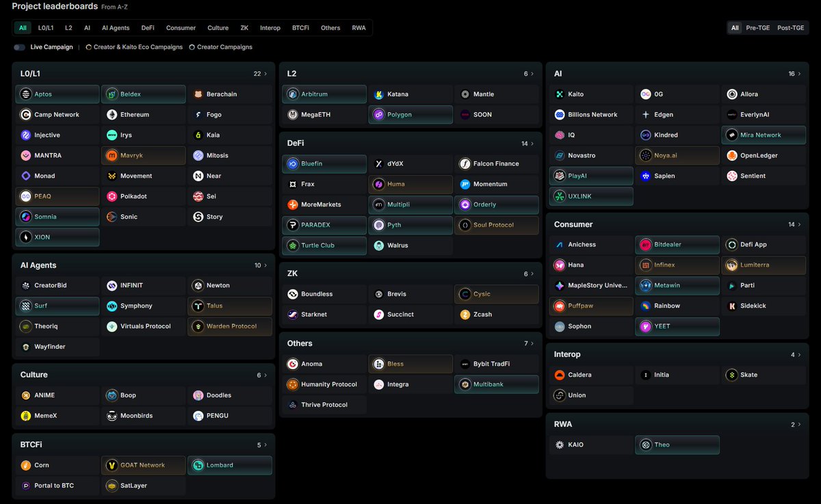
Task: Open the DeFi category tab
Action: click(x=148, y=28)
